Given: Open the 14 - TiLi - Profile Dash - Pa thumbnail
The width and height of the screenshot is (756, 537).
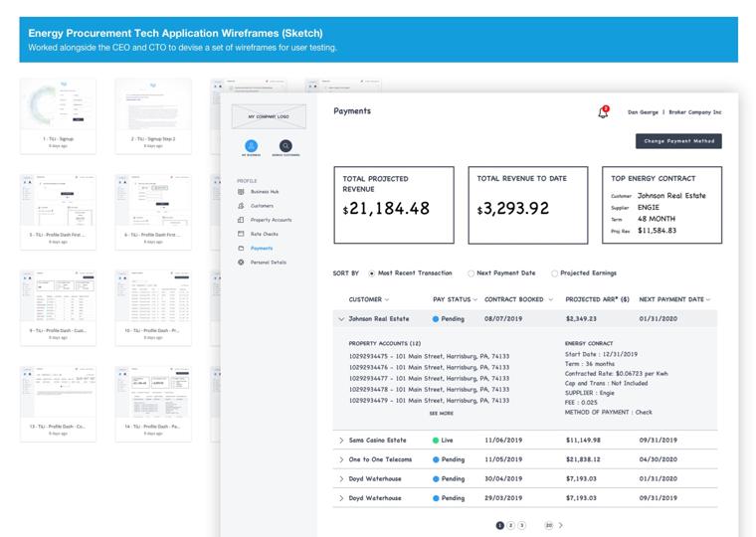Looking at the screenshot, I should [153, 404].
